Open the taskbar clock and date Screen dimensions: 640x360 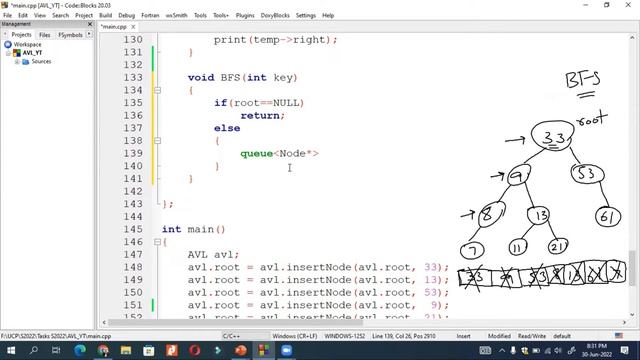pos(597,350)
